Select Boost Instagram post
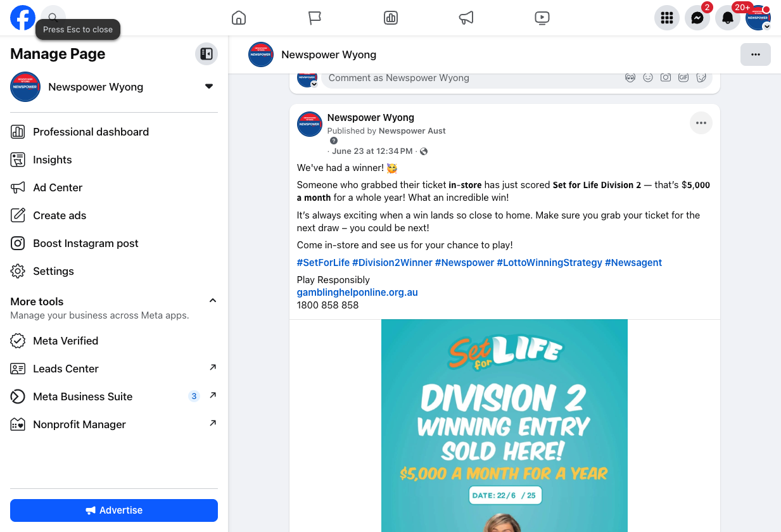 114,243
